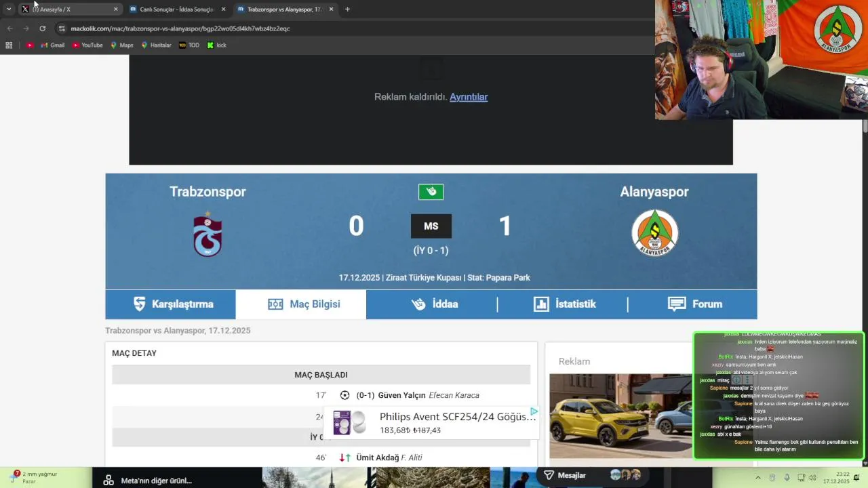The width and height of the screenshot is (868, 488).
Task: Click Meta'nın diğer ürünleri in X window
Action: [x=156, y=481]
